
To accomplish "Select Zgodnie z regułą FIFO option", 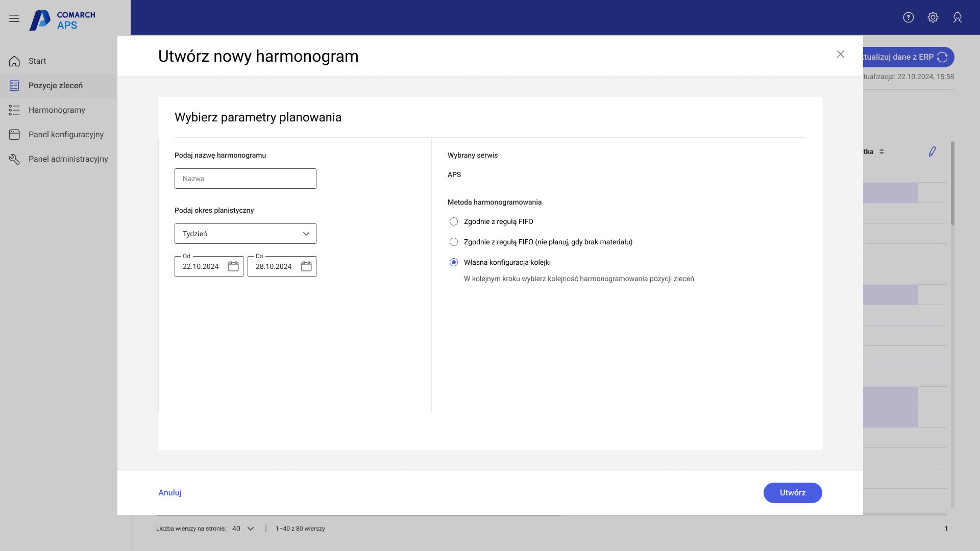I will (x=454, y=221).
